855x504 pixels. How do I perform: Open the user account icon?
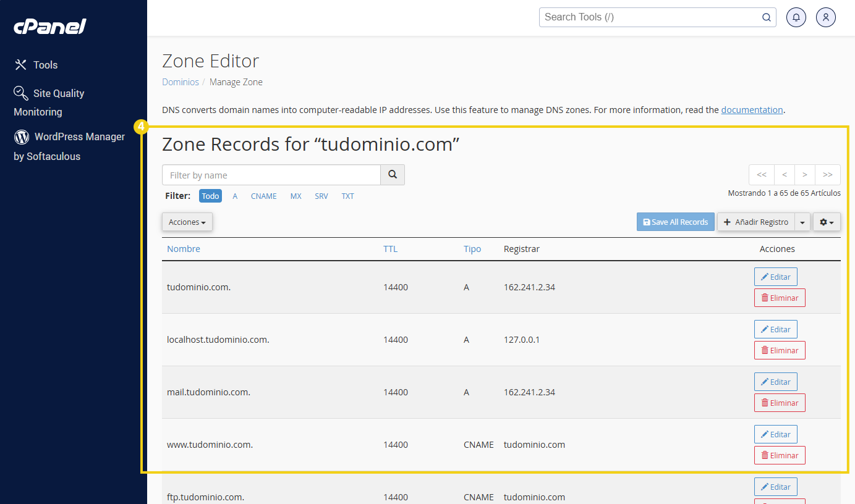click(825, 17)
